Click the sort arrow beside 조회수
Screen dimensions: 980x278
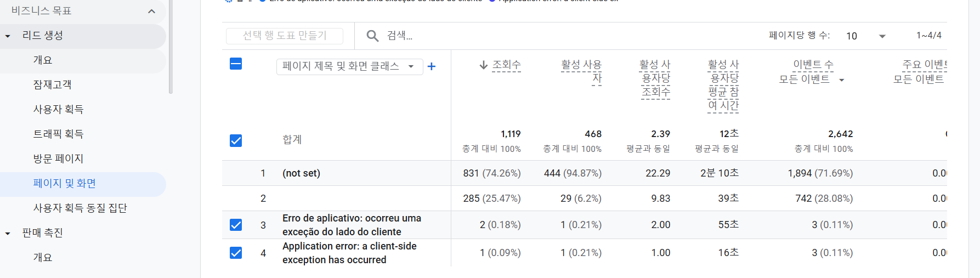[x=483, y=65]
